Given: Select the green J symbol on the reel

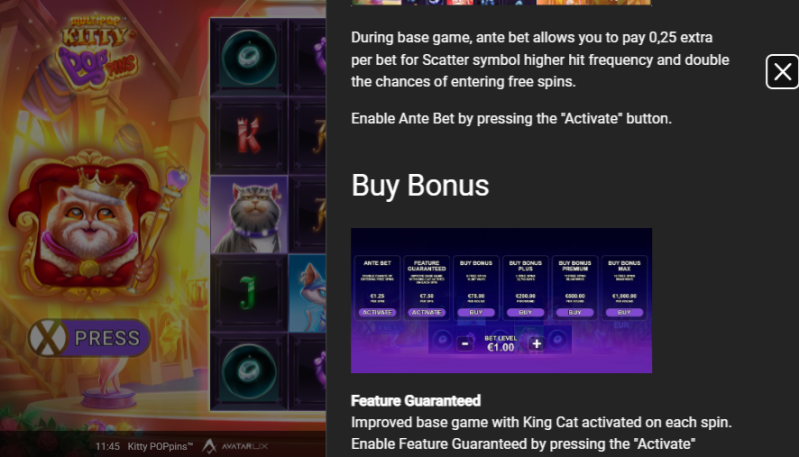Looking at the screenshot, I should click(249, 293).
